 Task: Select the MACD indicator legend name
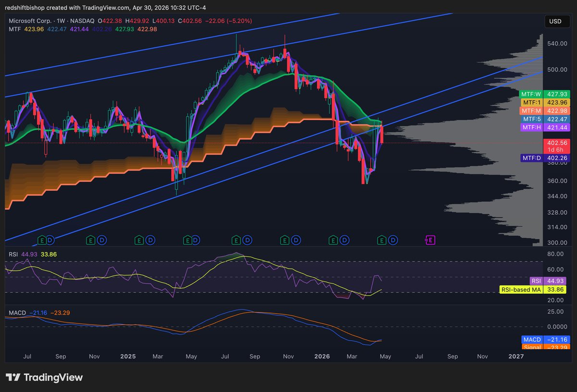pos(17,313)
